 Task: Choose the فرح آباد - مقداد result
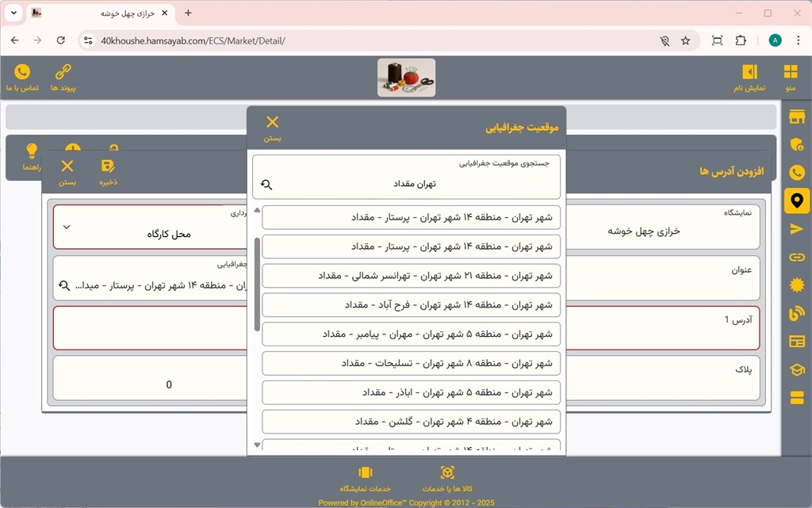411,305
